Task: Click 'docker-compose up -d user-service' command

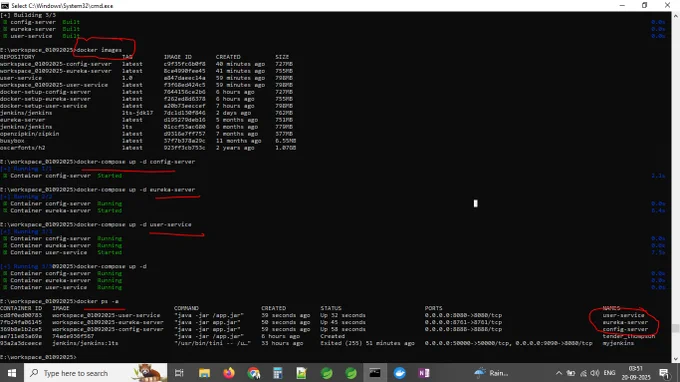Action: coord(134,224)
